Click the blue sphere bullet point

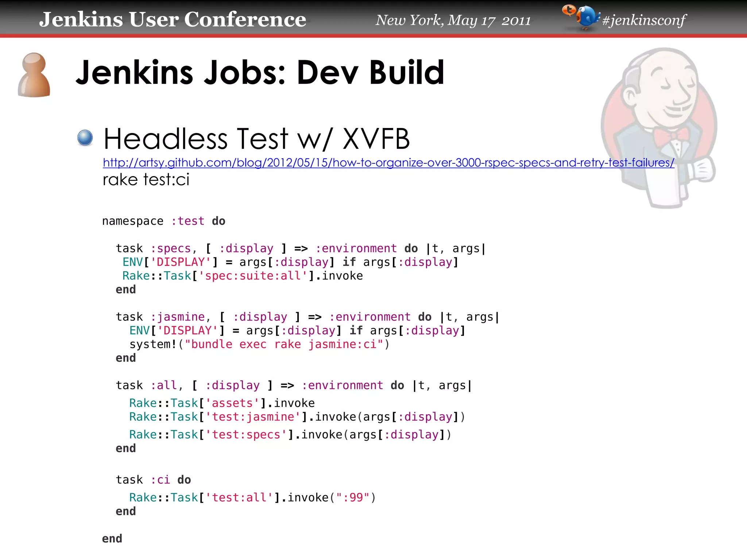coord(85,138)
